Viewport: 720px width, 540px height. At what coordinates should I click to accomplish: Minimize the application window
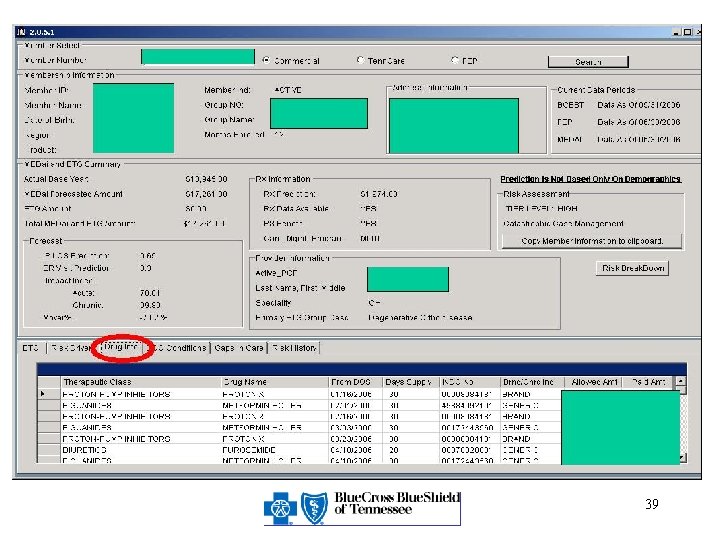tap(676, 32)
